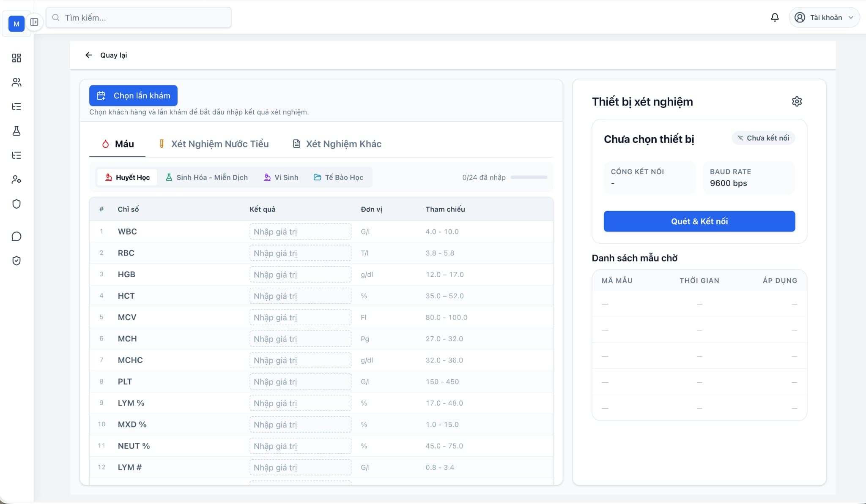Click the RBC result input field
Viewport: 866px width, 504px height.
click(x=300, y=253)
